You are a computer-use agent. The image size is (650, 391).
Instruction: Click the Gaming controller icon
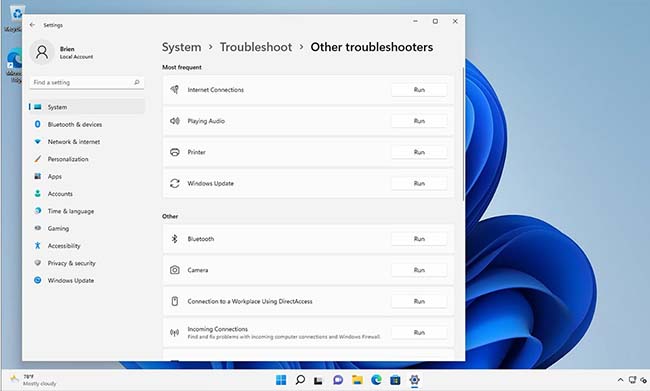38,228
